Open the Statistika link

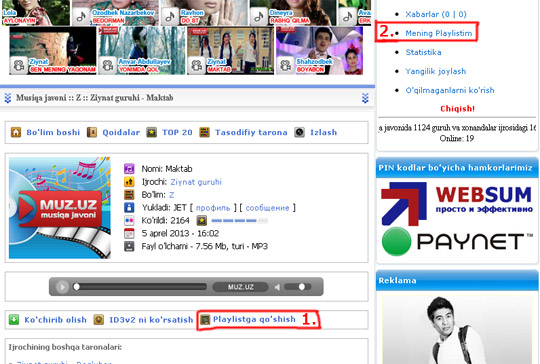point(423,52)
